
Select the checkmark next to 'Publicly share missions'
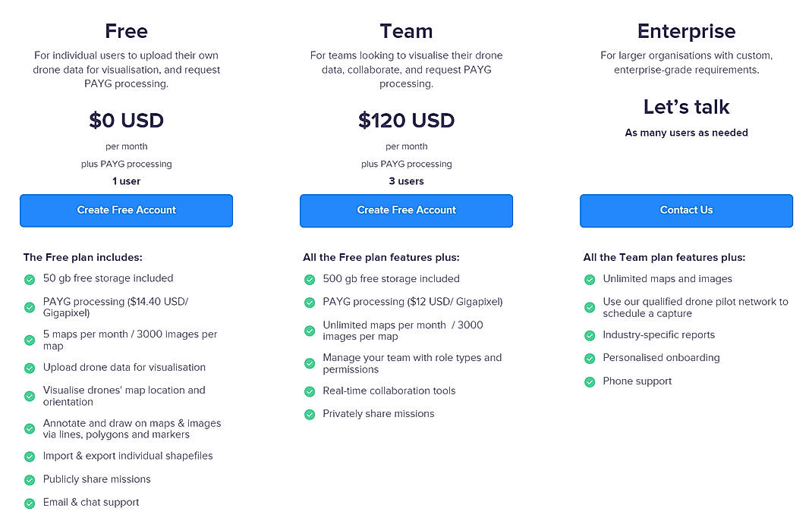[x=29, y=479]
